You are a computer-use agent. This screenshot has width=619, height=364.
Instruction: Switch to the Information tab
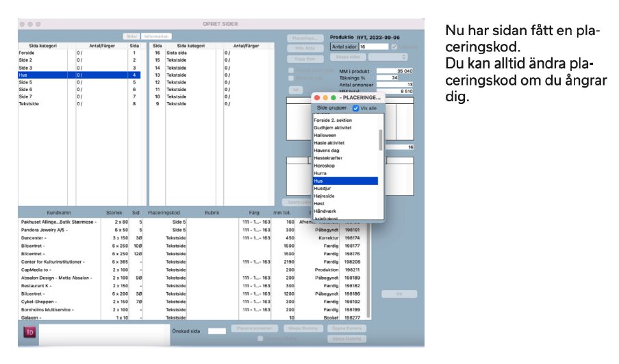[157, 36]
